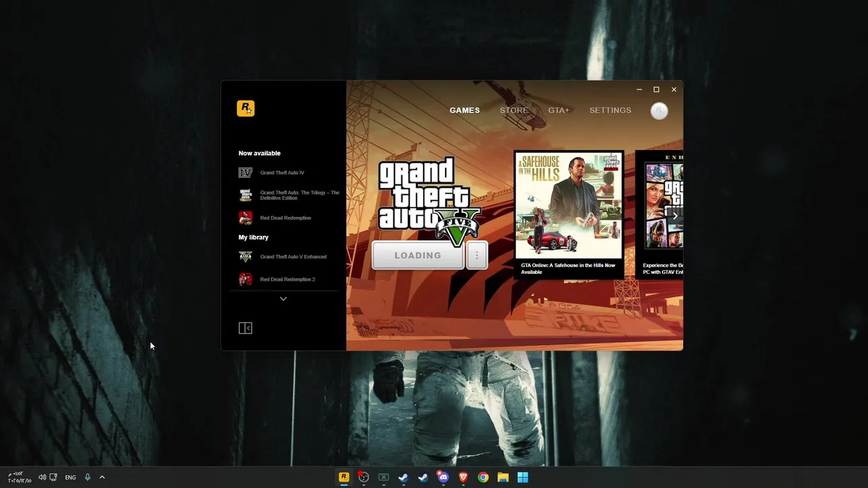This screenshot has width=868, height=488.
Task: Click the green X icon in taskbar
Action: tap(383, 477)
